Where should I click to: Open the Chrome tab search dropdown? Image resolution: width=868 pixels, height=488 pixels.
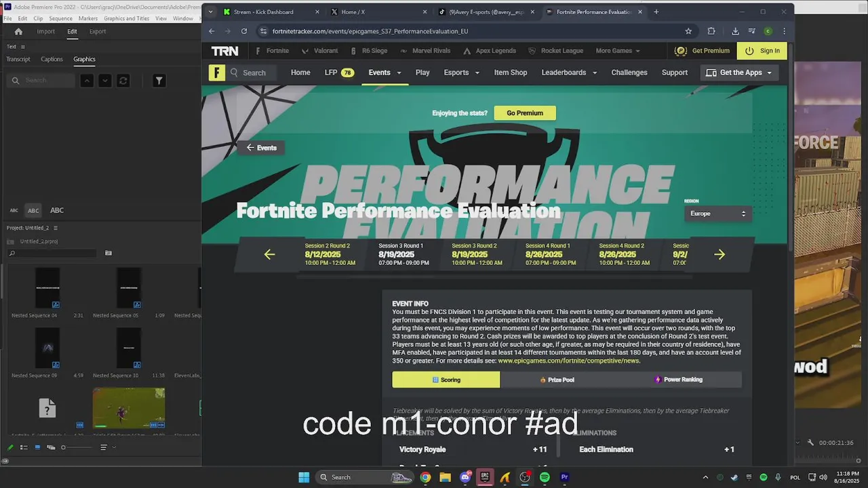[210, 12]
